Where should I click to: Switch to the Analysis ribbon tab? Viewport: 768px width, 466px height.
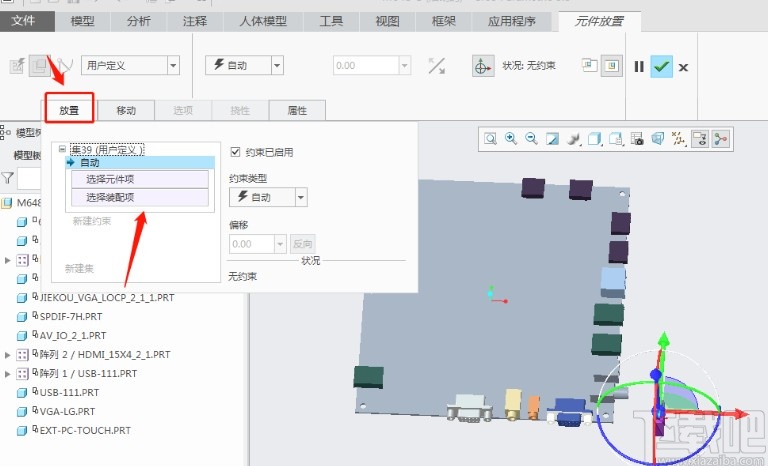click(x=139, y=22)
